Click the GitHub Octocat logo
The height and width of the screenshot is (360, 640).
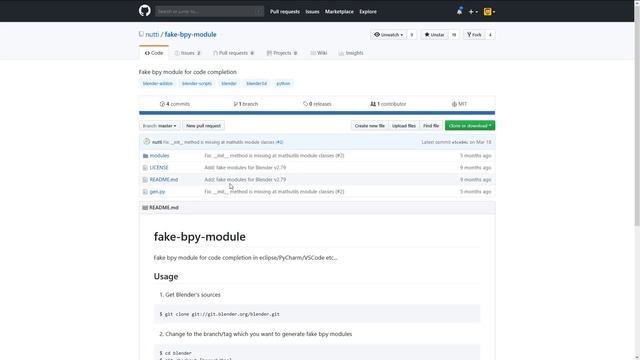144,11
